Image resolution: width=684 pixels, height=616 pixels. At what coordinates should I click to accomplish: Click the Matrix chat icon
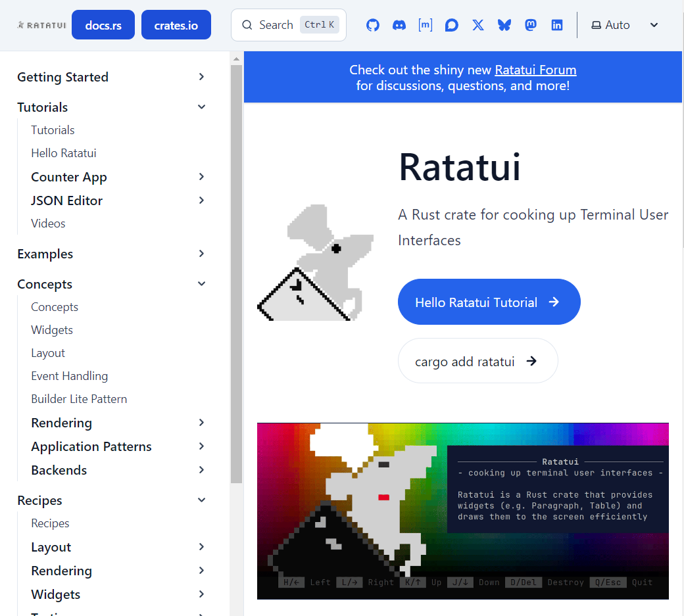click(x=426, y=25)
